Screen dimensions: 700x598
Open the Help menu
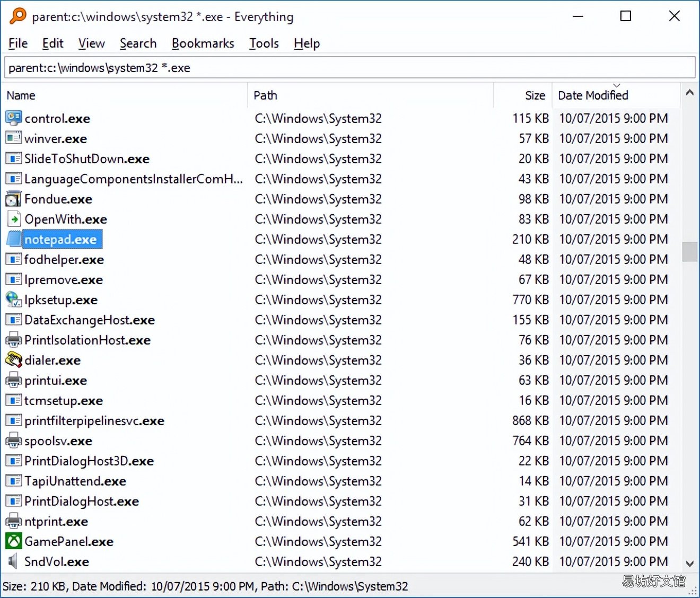(x=307, y=43)
